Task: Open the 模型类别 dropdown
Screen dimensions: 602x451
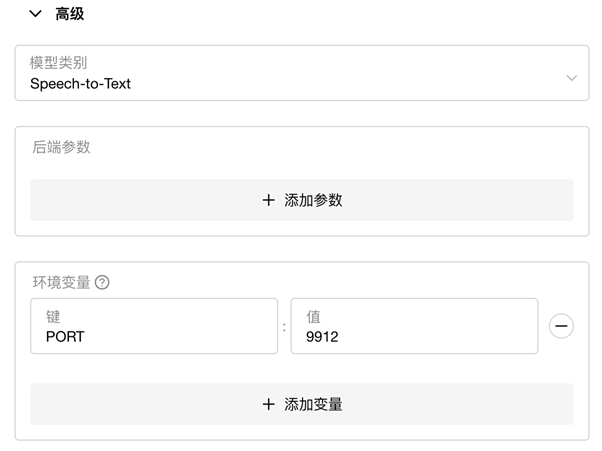Action: (302, 73)
